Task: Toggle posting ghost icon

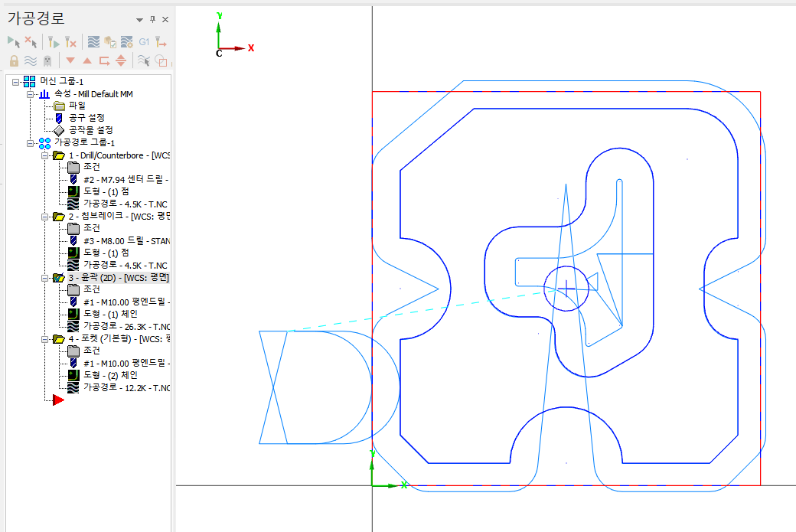Action: coord(47,61)
